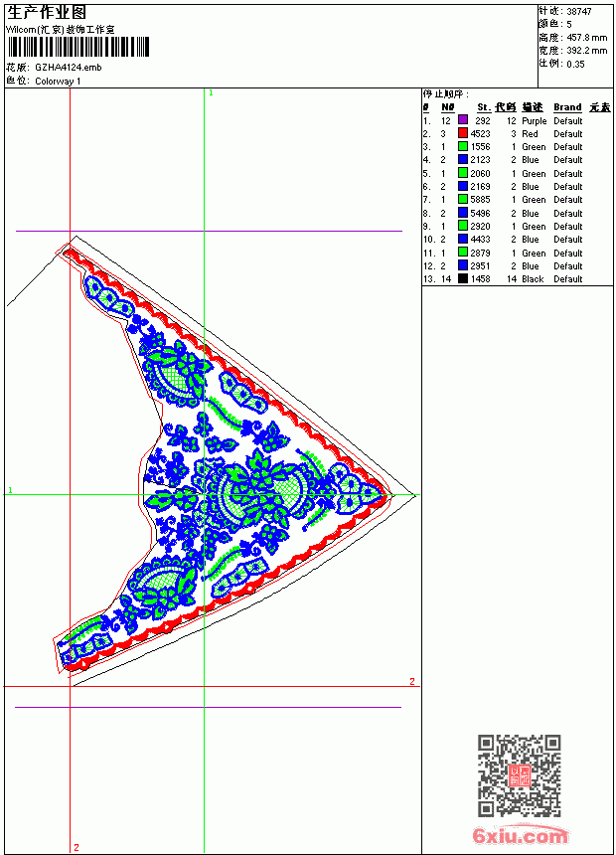Select stop sequence row 4 Blue 2123
Screen dimensions: 616x855
(x=517, y=160)
